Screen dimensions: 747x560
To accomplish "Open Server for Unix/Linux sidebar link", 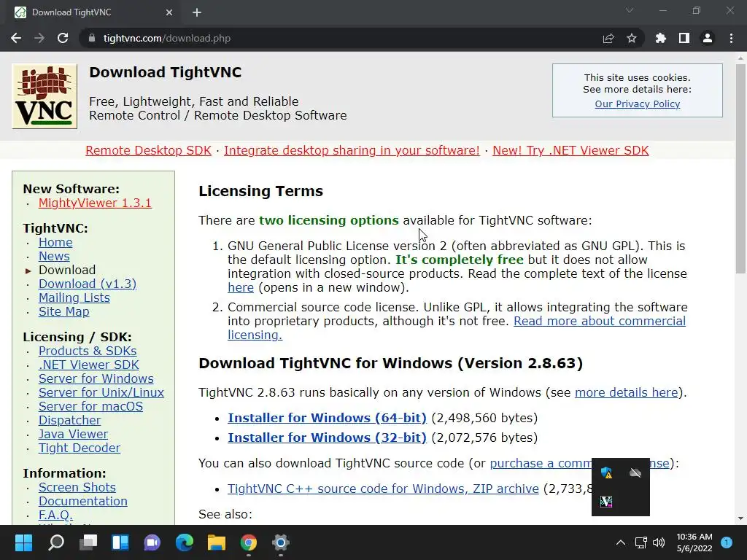I will pos(101,392).
